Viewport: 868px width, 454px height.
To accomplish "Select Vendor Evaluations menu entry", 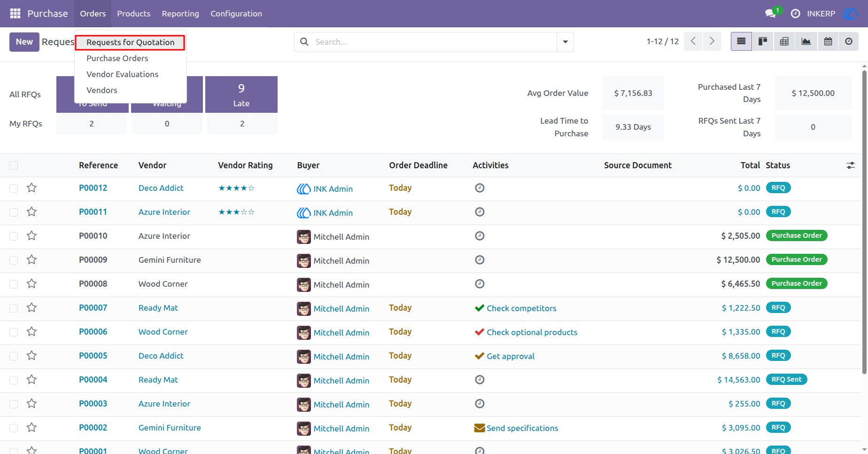I will (x=123, y=74).
